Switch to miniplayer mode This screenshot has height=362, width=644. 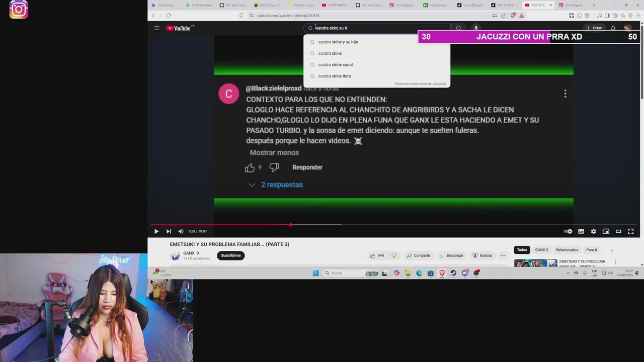[x=606, y=231]
